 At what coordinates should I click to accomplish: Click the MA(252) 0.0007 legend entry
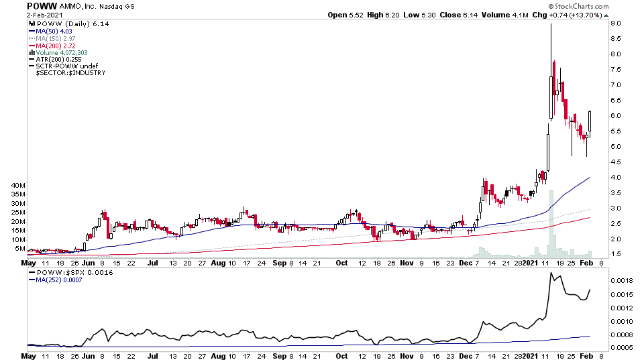tap(59, 280)
